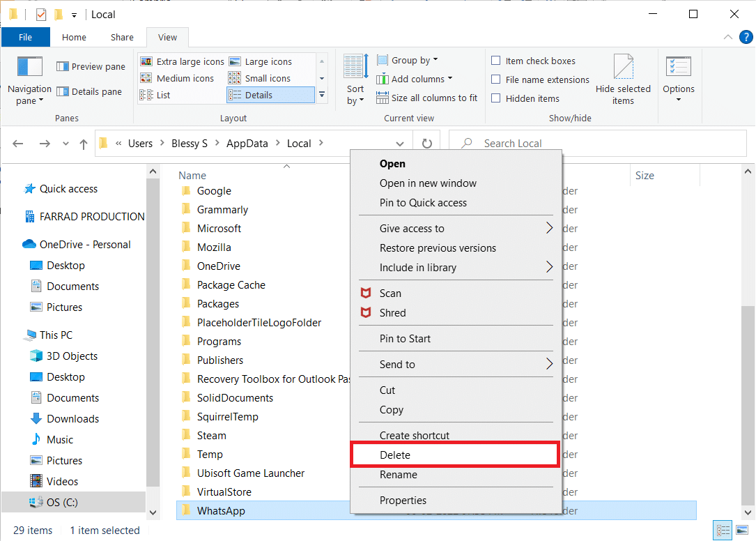Go forward to next folder

[x=45, y=144]
